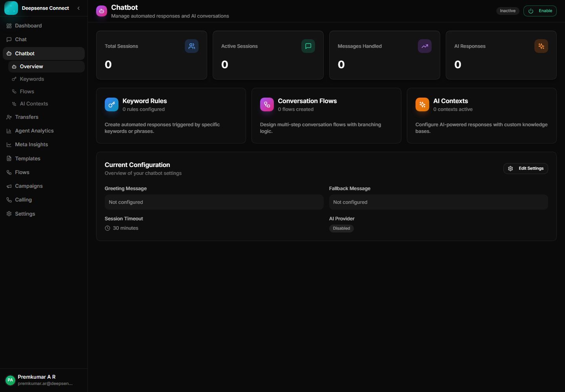
Task: Enable the chatbot with the Enable button
Action: [540, 11]
